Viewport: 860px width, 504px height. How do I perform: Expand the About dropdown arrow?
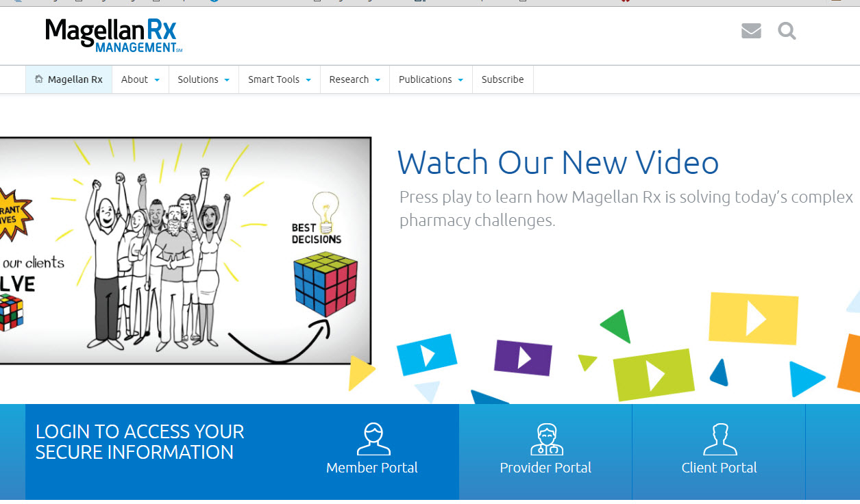157,80
